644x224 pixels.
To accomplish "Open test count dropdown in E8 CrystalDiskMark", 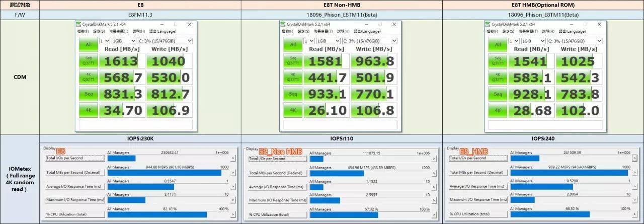I will click(x=104, y=41).
